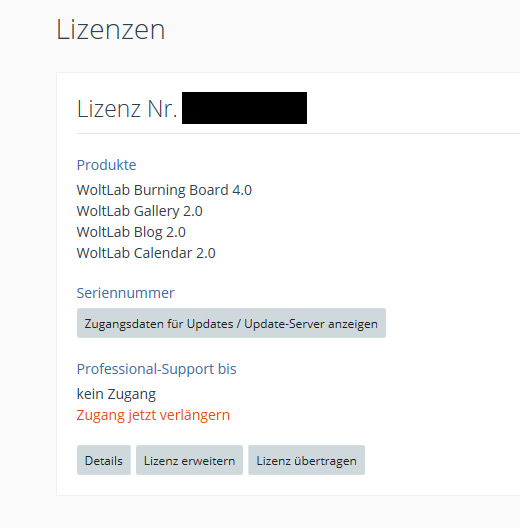Select Lizenz übertragen to transfer license

click(x=306, y=460)
